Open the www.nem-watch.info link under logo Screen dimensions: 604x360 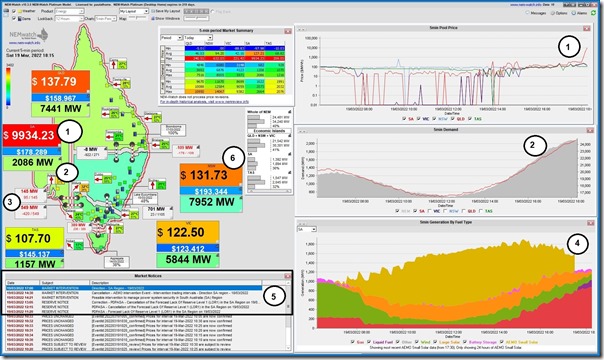pyautogui.click(x=25, y=43)
